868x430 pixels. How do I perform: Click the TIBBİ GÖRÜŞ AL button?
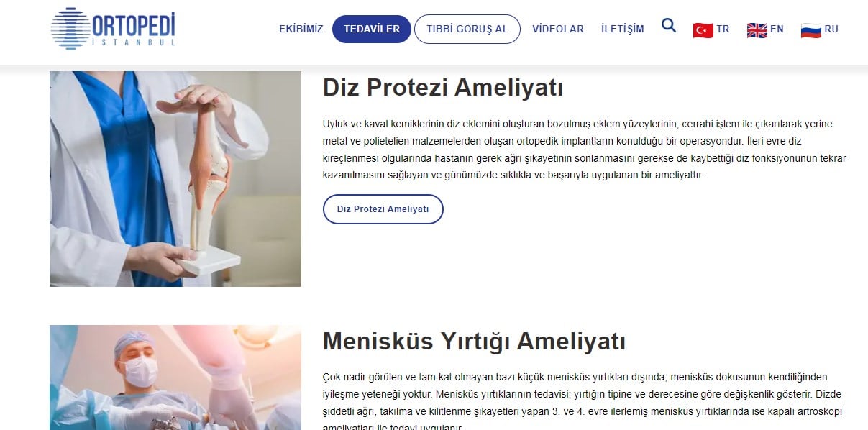(x=467, y=29)
